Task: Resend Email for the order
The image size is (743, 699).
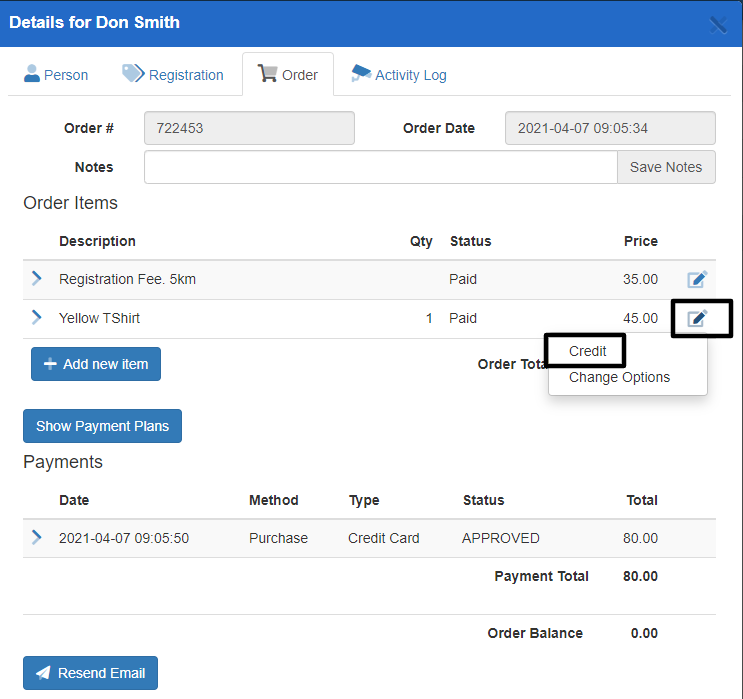Action: [x=90, y=673]
